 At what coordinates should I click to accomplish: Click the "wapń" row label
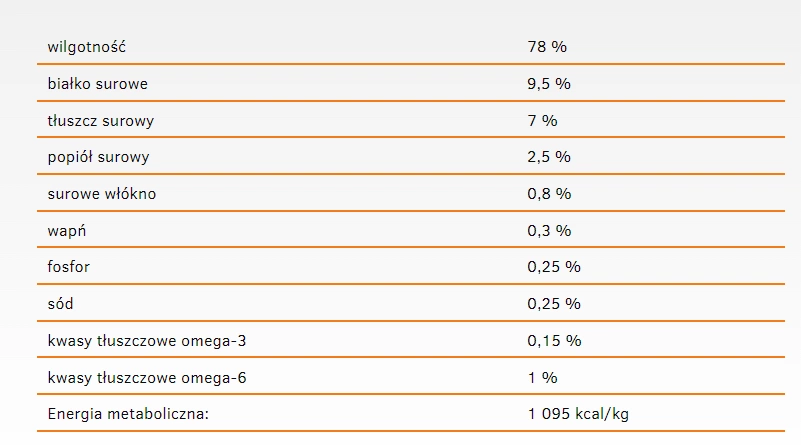coord(67,231)
